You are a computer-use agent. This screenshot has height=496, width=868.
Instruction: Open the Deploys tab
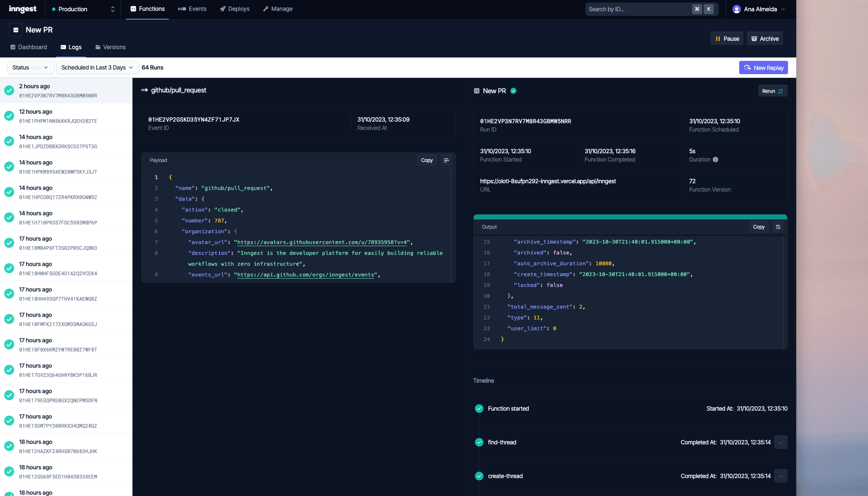[235, 9]
